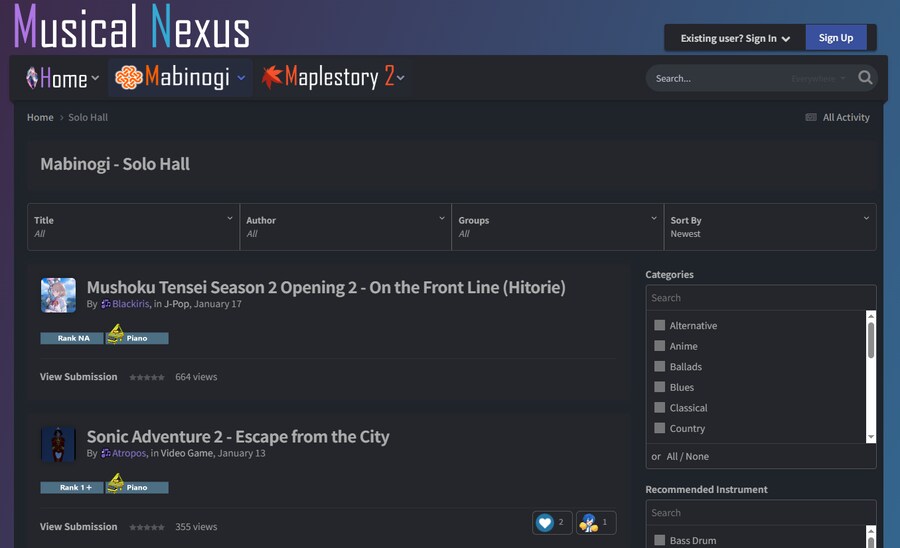Image resolution: width=900 pixels, height=548 pixels.
Task: Click the Sign Up button
Action: pyautogui.click(x=836, y=38)
